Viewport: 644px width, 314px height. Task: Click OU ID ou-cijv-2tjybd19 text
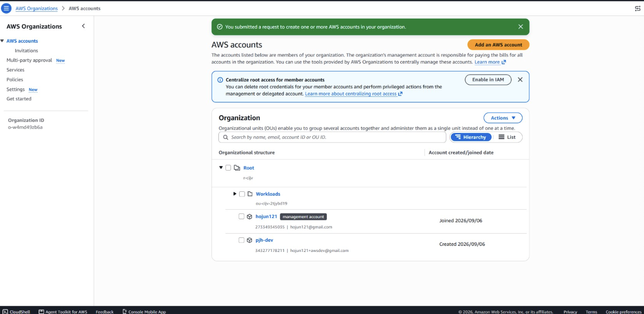pos(271,204)
